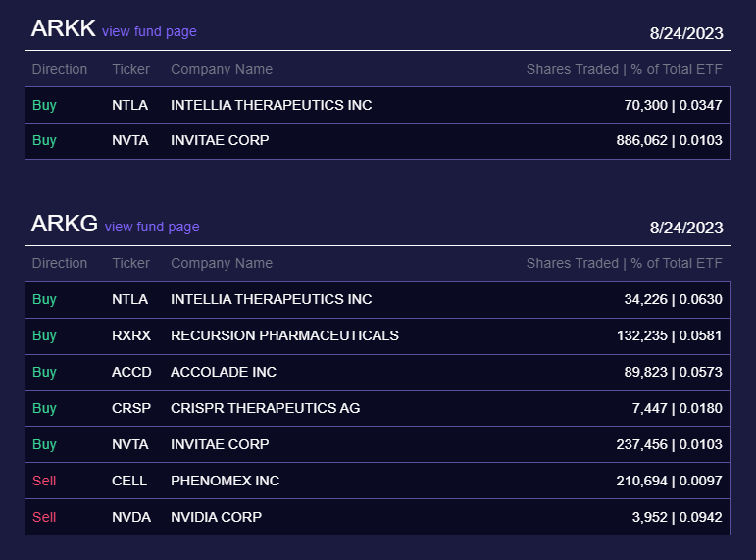Click ARKG's Direction column header
The image size is (756, 560).
[x=60, y=263]
